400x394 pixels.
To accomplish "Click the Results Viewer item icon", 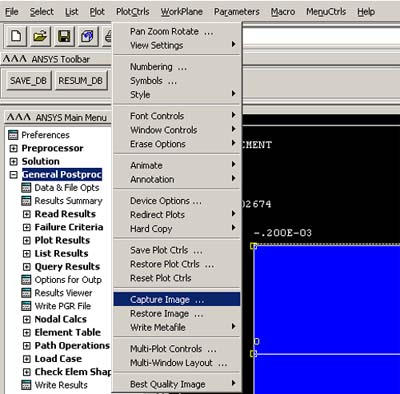I will coord(26,293).
